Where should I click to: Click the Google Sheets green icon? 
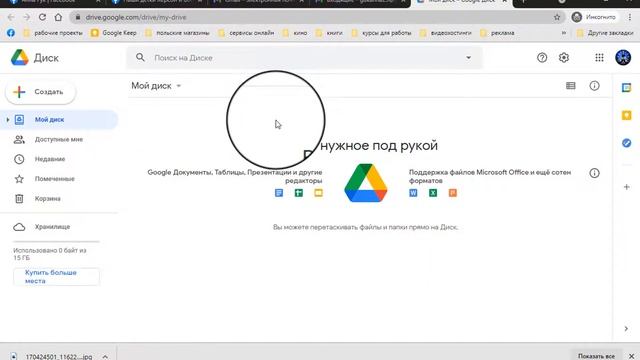coord(299,193)
